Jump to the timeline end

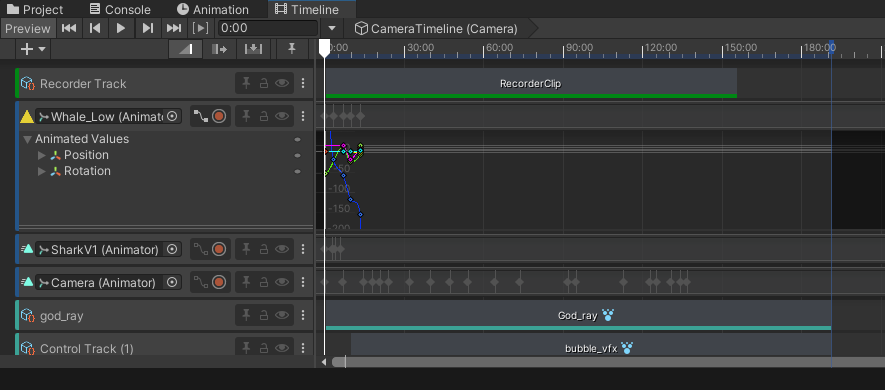click(174, 28)
